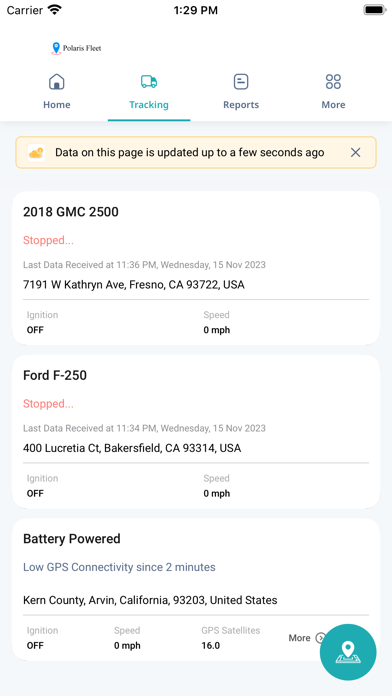Open the Reports document icon
Viewport: 392px width, 696px height.
(x=241, y=82)
